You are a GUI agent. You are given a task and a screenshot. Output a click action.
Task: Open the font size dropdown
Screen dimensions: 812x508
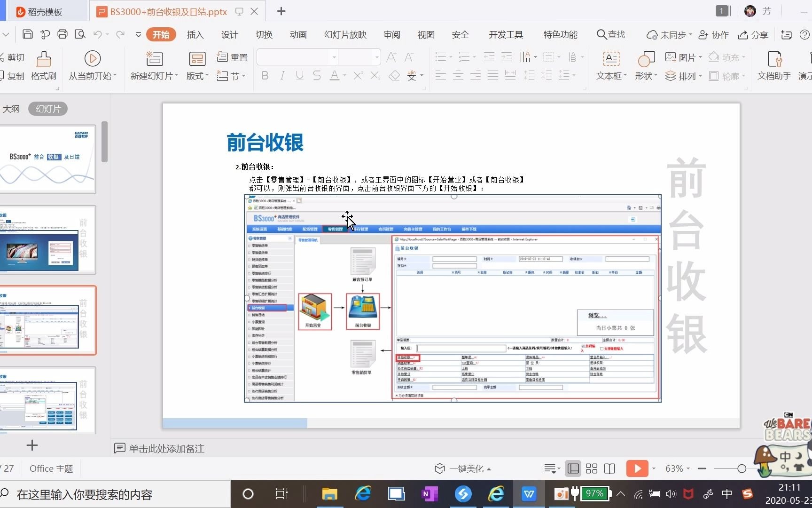[377, 57]
